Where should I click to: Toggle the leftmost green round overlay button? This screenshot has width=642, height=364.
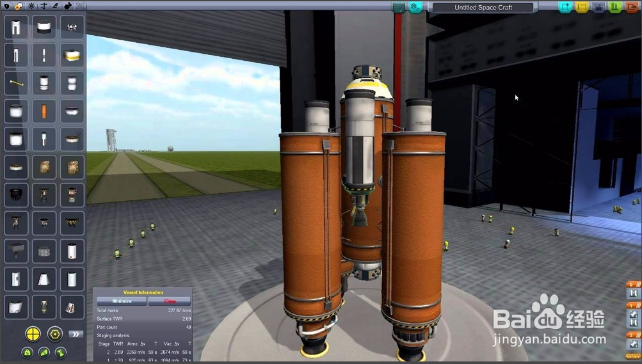[x=27, y=352]
